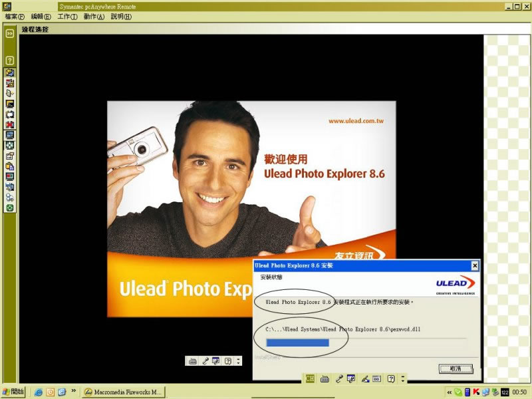Viewport: 532px width, 399px height.
Task: Expand hidden tray icons with << chevron
Action: 449,392
